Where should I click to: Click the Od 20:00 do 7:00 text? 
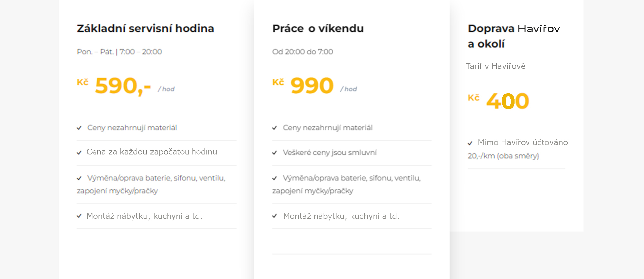(x=303, y=52)
